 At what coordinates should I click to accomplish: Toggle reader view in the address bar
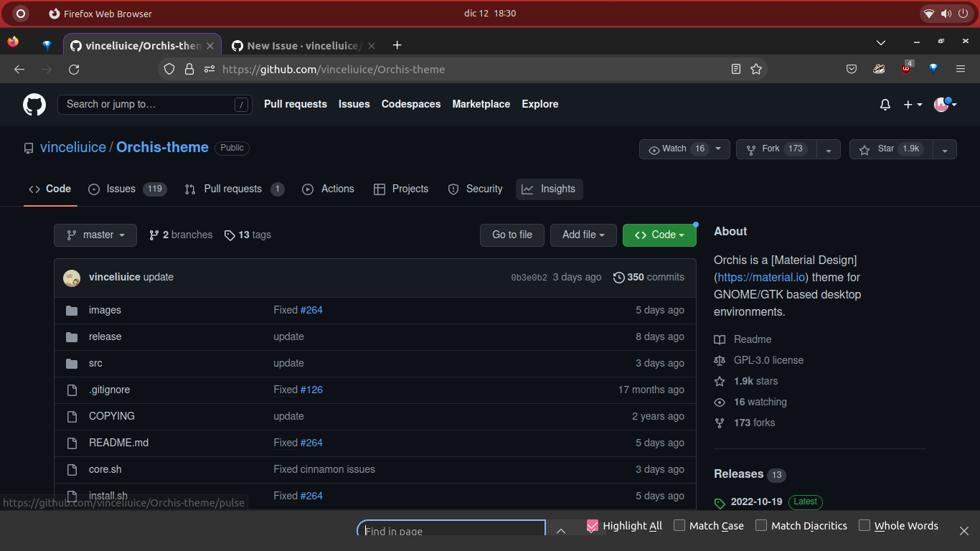[x=735, y=69]
